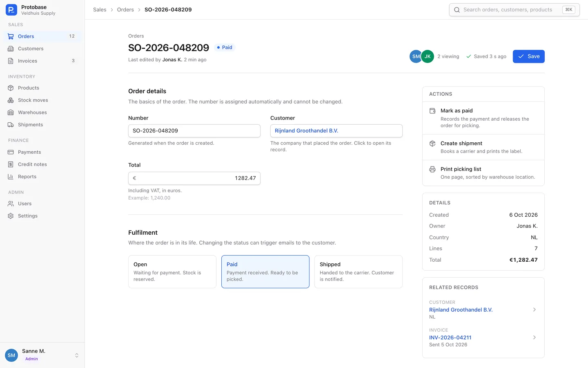Open Users in the sidebar
The width and height of the screenshot is (588, 368).
coord(42,204)
